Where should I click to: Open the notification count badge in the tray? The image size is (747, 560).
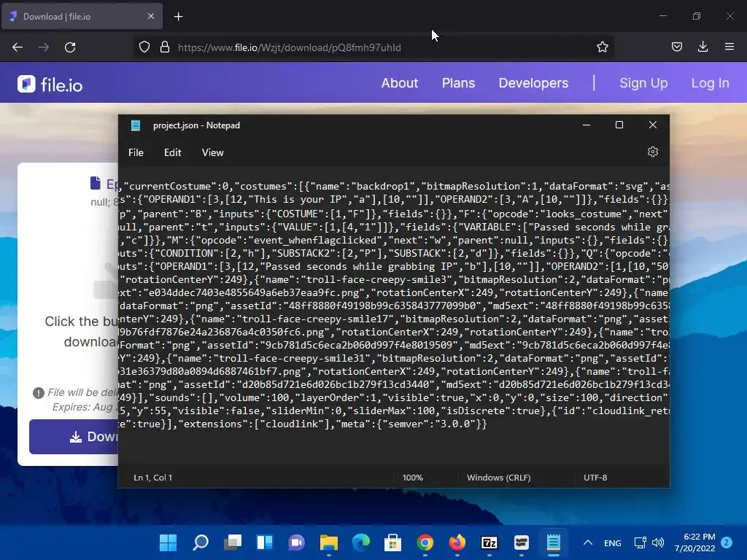(x=727, y=542)
